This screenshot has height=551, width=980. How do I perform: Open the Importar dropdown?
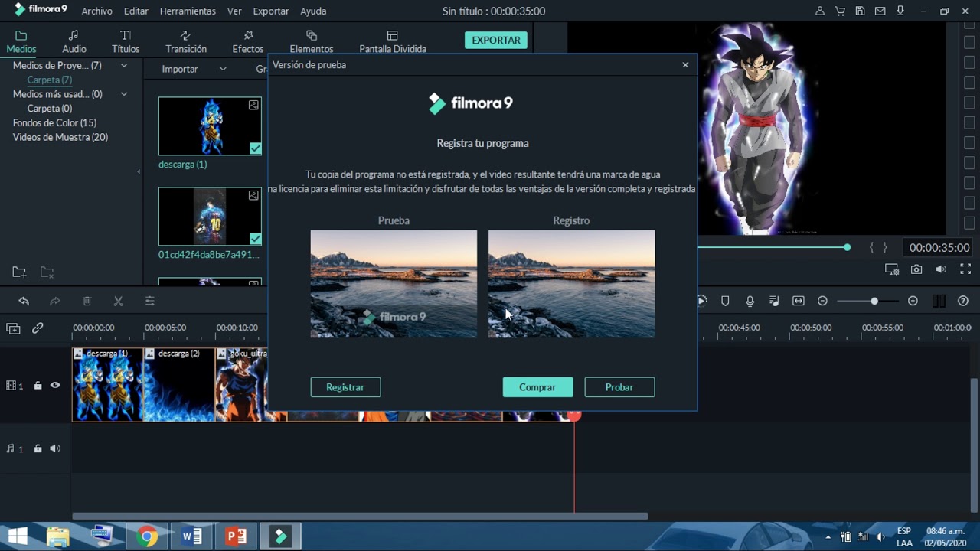pyautogui.click(x=194, y=69)
